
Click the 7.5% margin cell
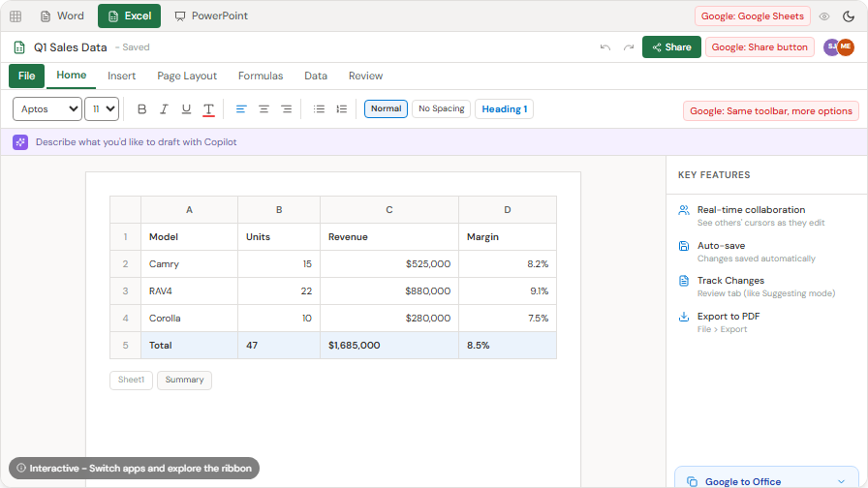point(508,319)
